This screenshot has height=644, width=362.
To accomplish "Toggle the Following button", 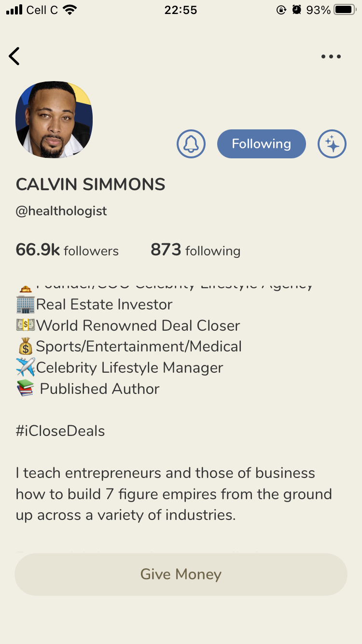I will 262,144.
